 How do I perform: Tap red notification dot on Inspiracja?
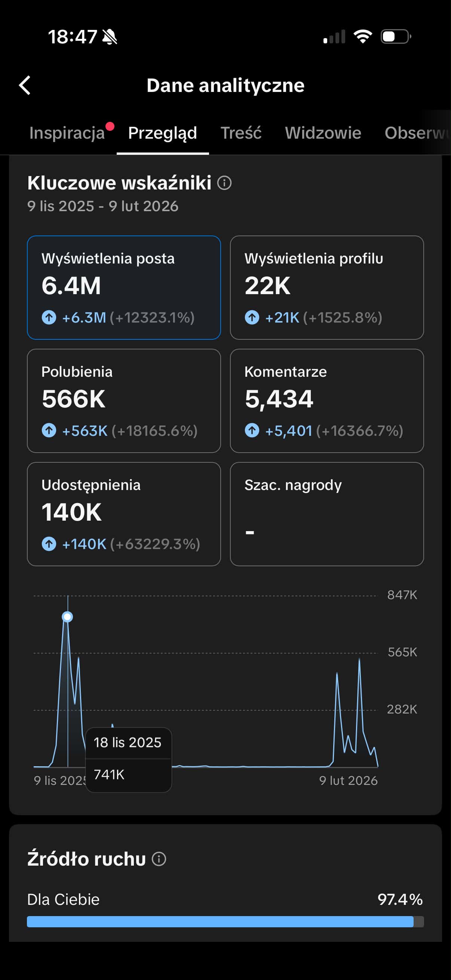(x=110, y=126)
